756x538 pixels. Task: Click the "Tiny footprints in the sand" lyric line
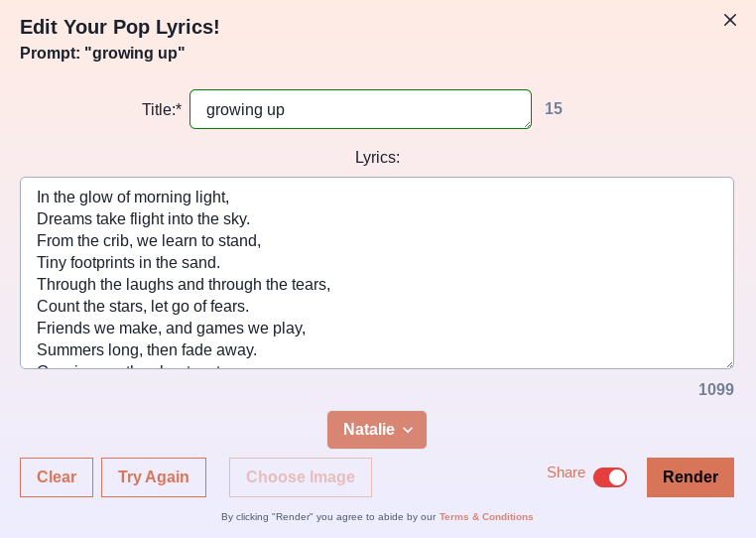click(128, 263)
